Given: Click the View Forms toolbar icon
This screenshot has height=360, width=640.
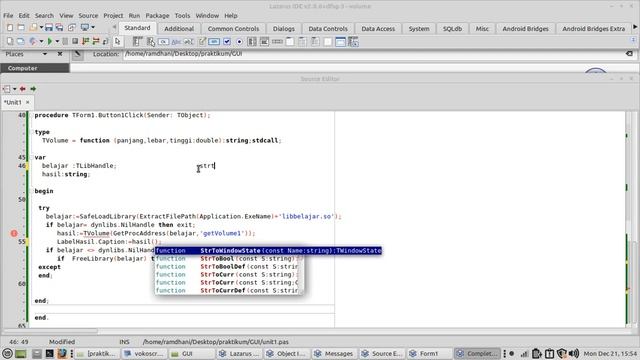Looking at the screenshot, I should [20, 41].
